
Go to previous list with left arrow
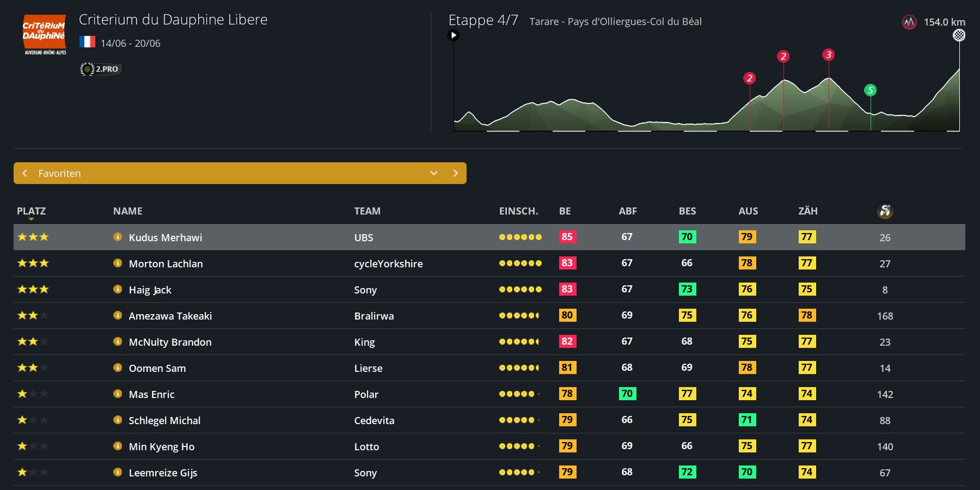[24, 173]
